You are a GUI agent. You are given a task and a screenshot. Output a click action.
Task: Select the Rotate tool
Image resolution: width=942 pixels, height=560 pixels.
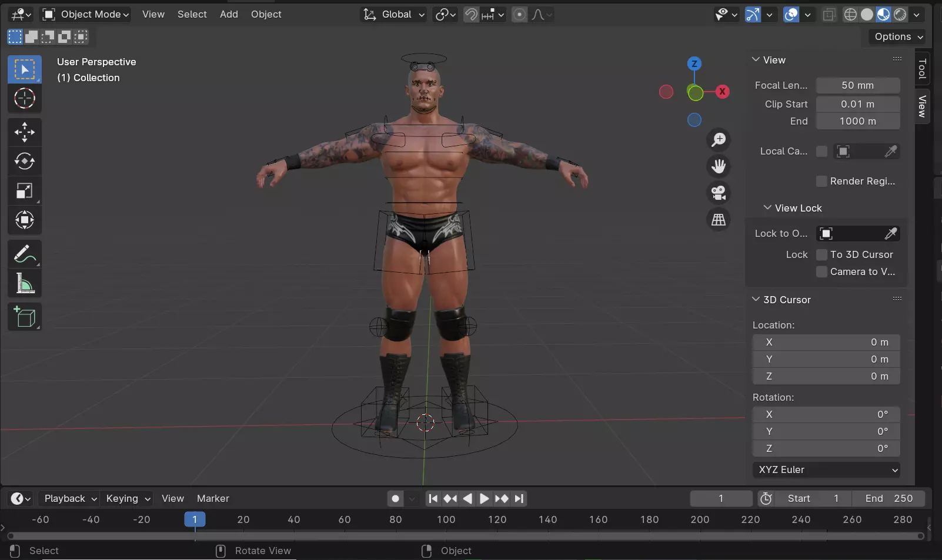pos(24,161)
